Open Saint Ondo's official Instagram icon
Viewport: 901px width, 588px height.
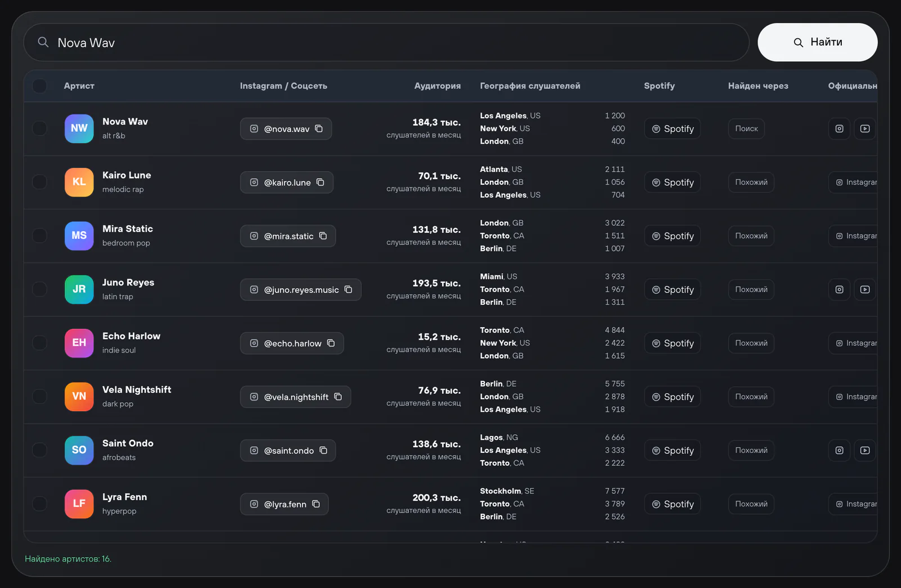click(x=839, y=451)
